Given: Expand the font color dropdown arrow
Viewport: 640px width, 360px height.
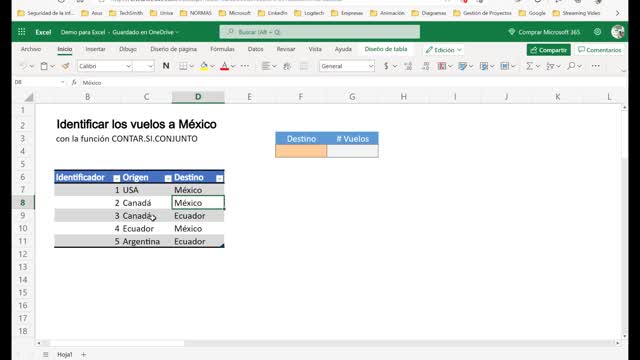Looking at the screenshot, I should coord(233,67).
